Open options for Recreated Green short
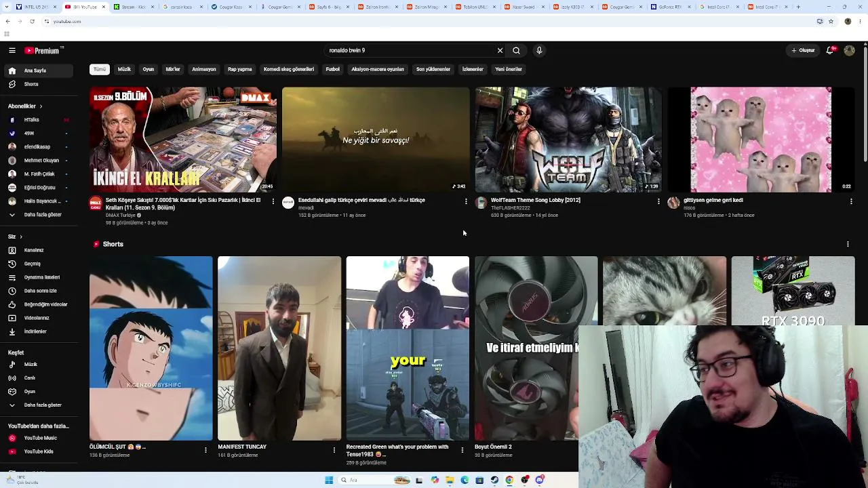 (x=462, y=449)
